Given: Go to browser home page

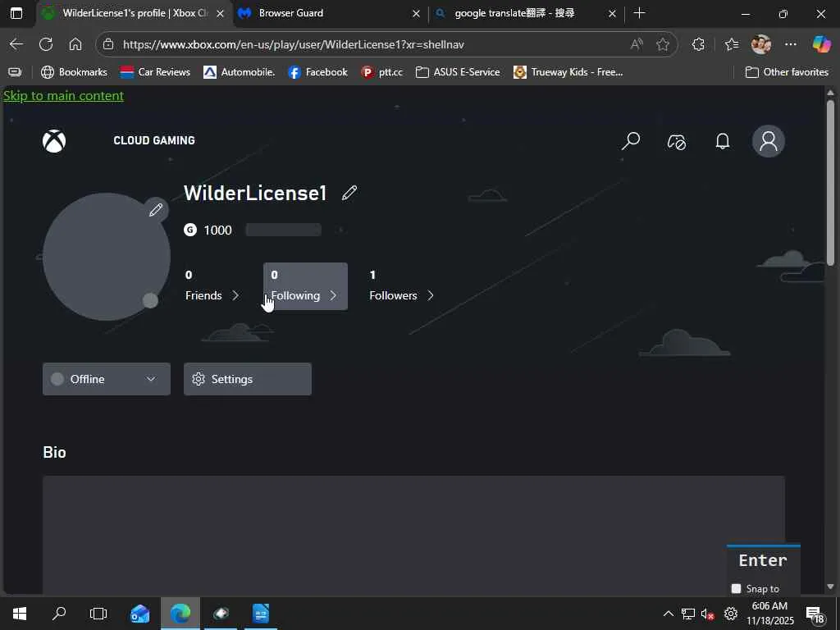Looking at the screenshot, I should pyautogui.click(x=75, y=44).
